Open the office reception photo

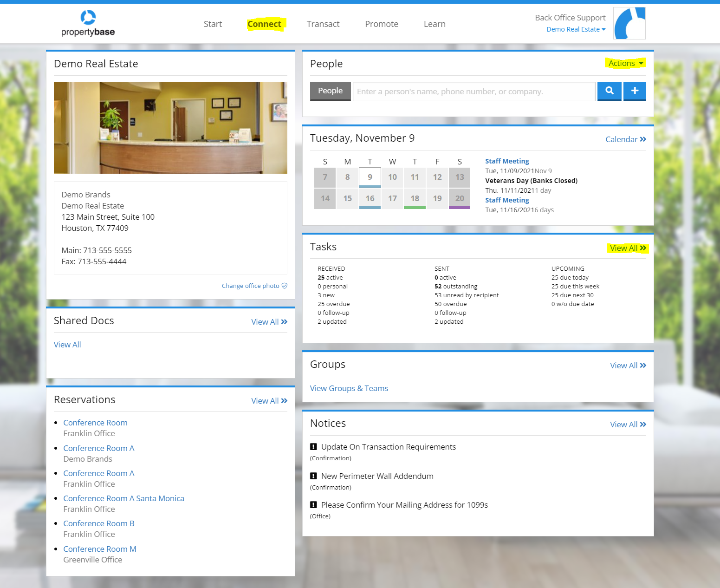click(170, 128)
